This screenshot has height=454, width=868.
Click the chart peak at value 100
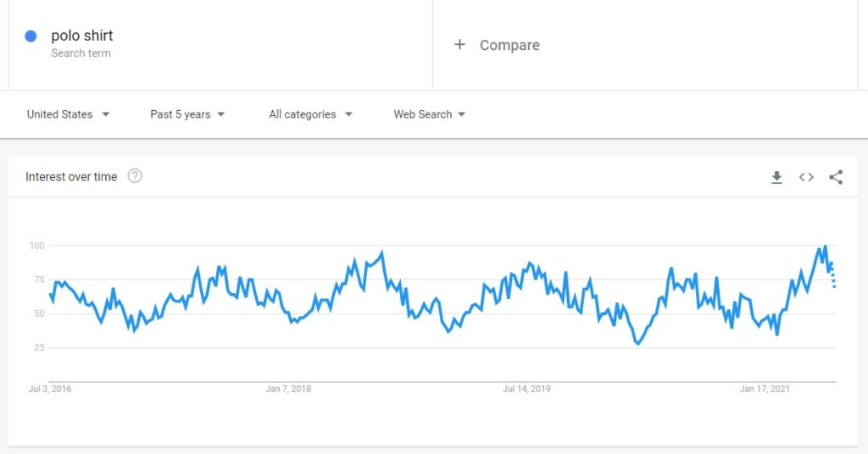tap(825, 246)
